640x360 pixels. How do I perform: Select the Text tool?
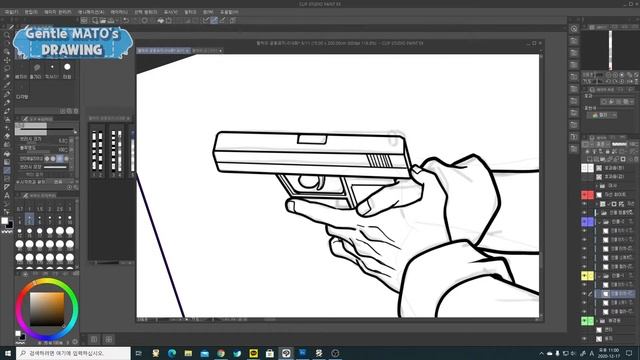(x=7, y=196)
